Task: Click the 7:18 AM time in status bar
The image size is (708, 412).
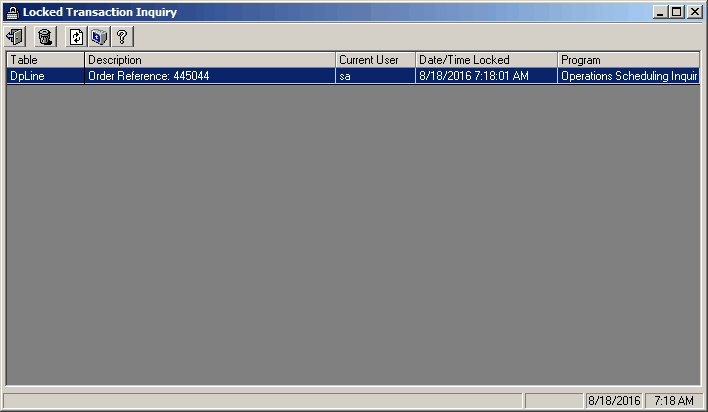Action: [x=674, y=400]
